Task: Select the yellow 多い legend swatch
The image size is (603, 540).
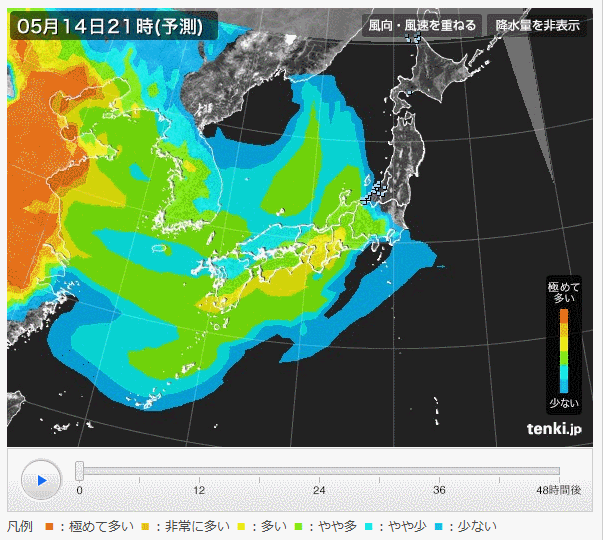Action: (x=241, y=526)
